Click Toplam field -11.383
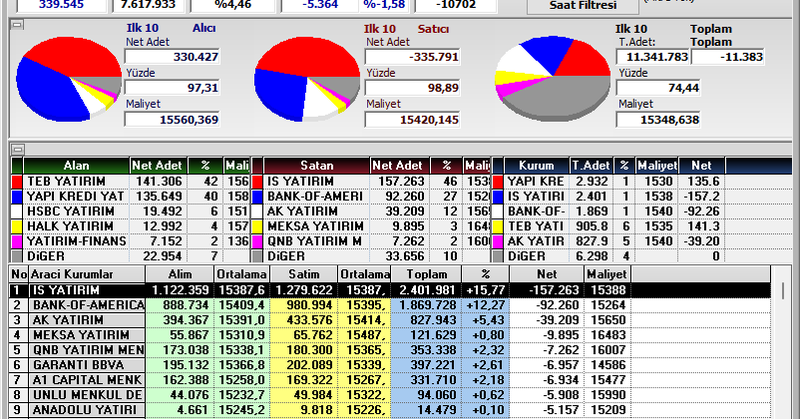Viewport: 800px width, 419px height. [728, 57]
